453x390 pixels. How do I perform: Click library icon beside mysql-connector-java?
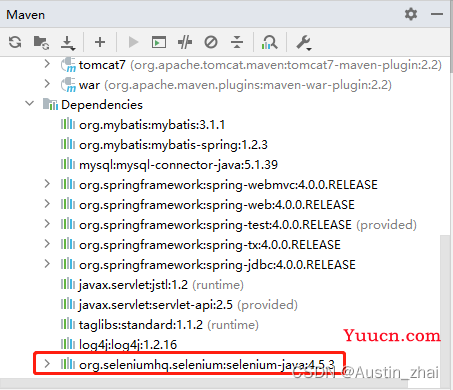tap(68, 164)
